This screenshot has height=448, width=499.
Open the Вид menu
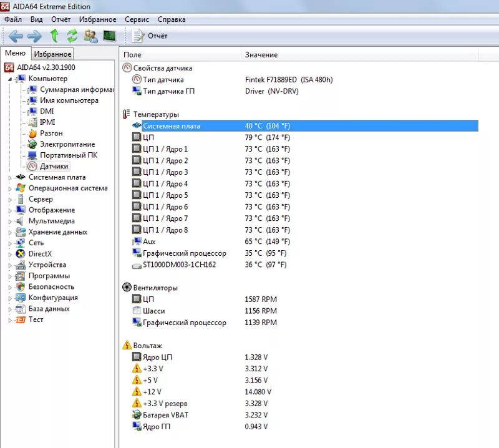(x=37, y=19)
